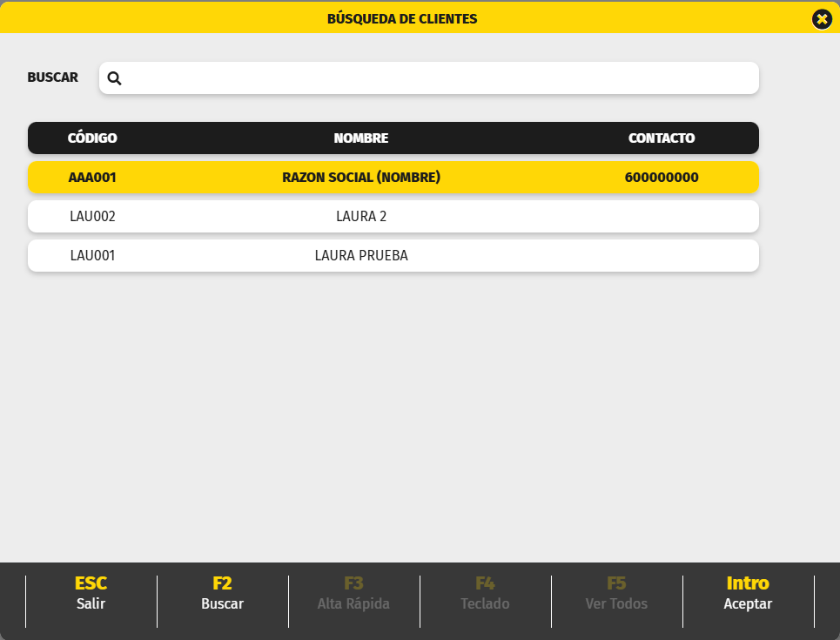840x640 pixels.
Task: Click the magnifying glass search icon
Action: 114,78
